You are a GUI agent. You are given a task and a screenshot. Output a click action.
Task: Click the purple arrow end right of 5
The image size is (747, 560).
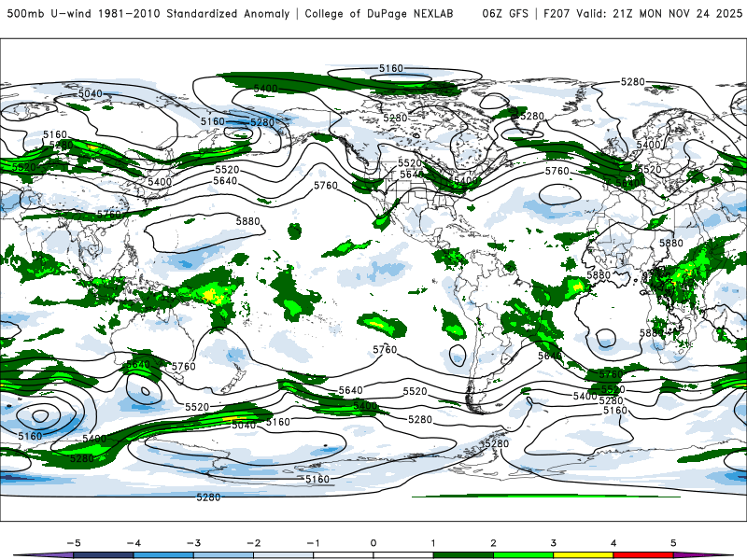point(703,555)
